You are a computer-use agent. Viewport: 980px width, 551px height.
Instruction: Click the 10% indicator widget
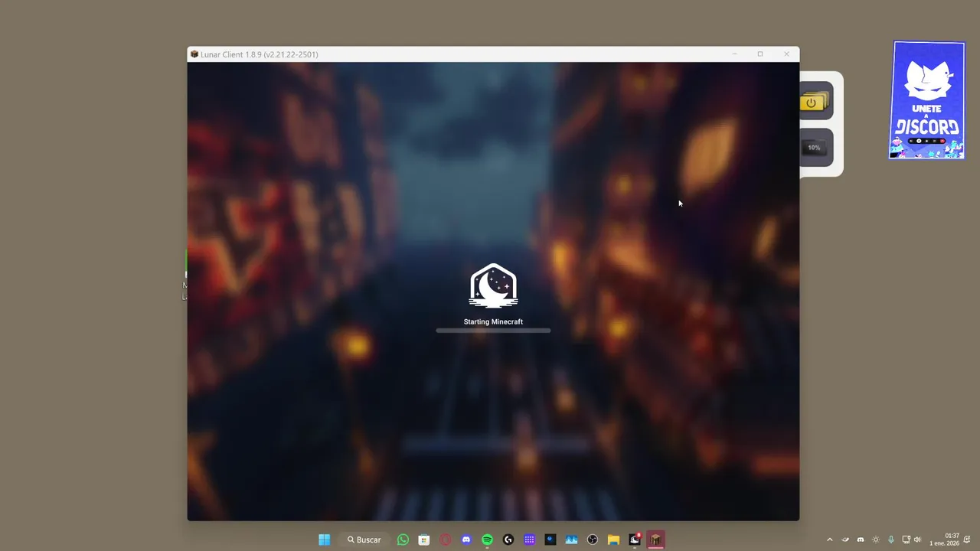coord(815,147)
